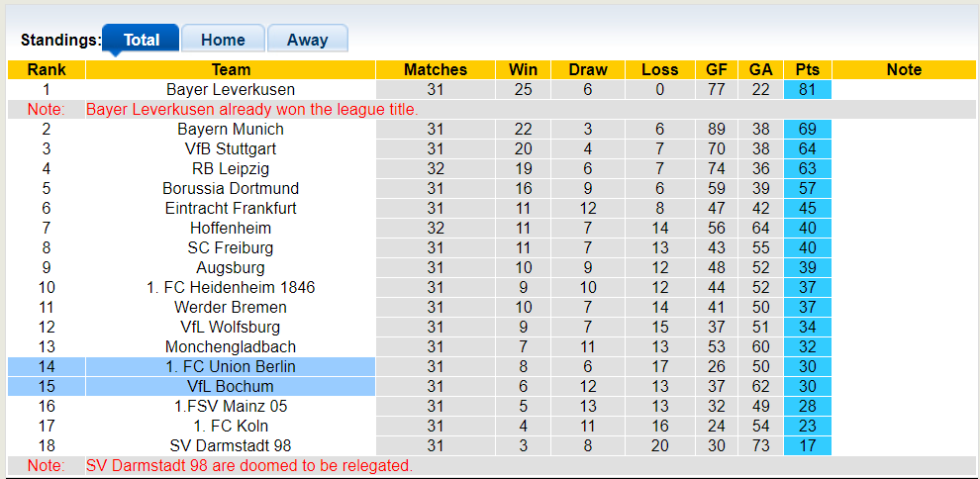Click the Matches column header

coord(436,69)
